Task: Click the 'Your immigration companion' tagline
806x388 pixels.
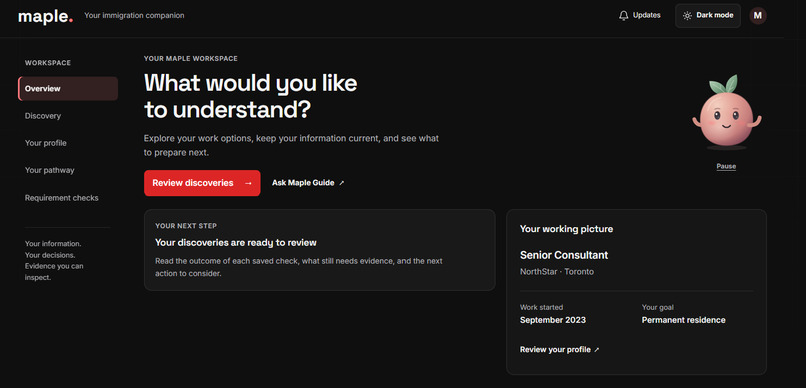Action: (134, 15)
